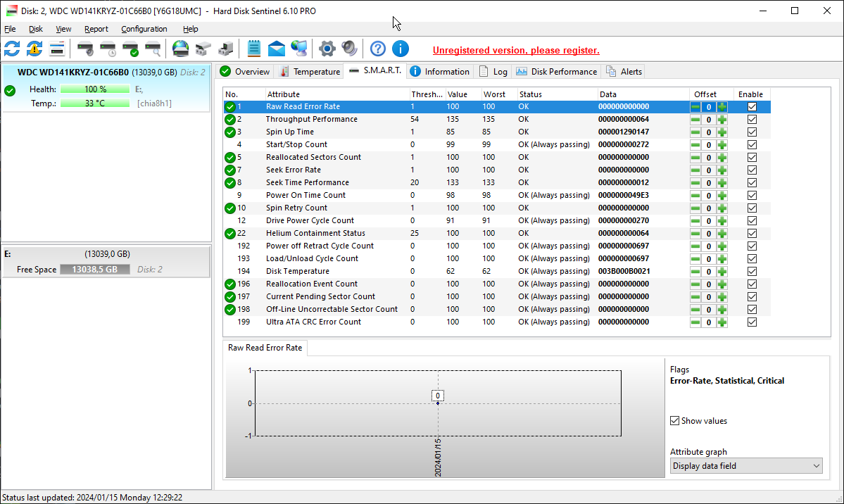
Task: Click the window panel toolbar icon
Action: (57, 49)
